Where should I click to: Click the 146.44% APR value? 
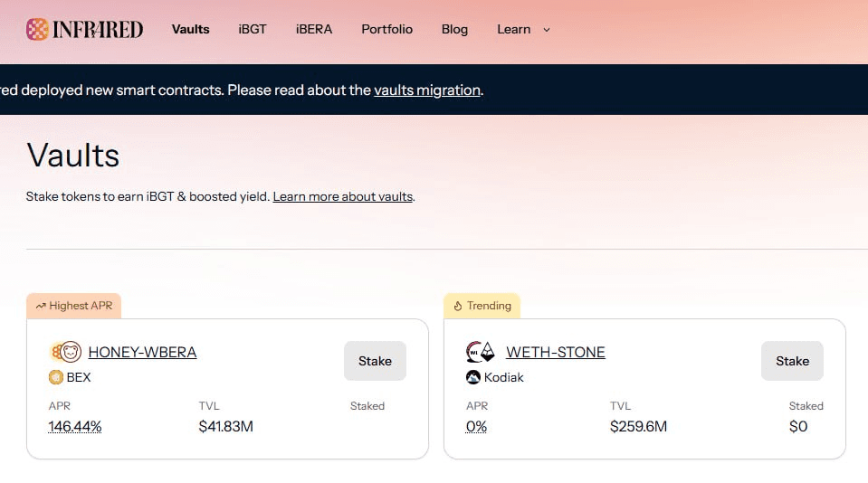point(75,427)
